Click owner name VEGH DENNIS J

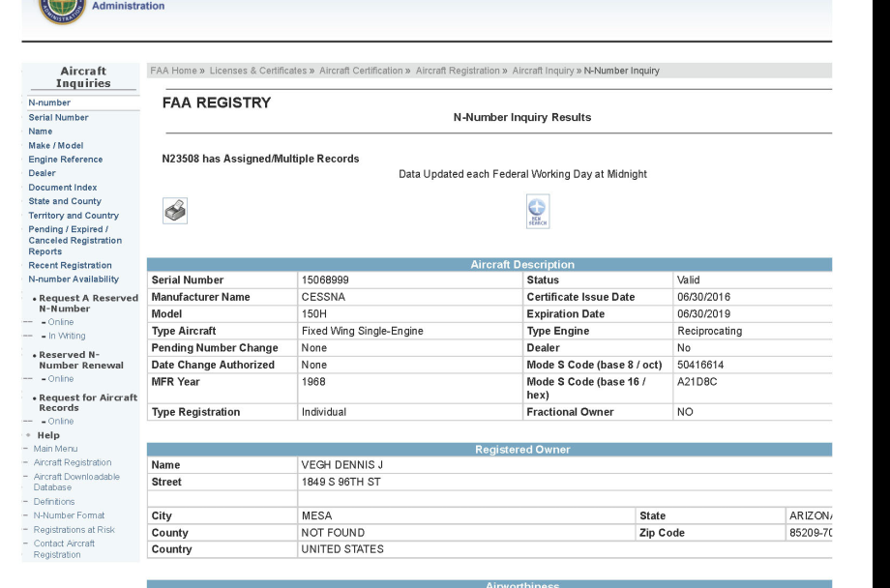point(342,465)
